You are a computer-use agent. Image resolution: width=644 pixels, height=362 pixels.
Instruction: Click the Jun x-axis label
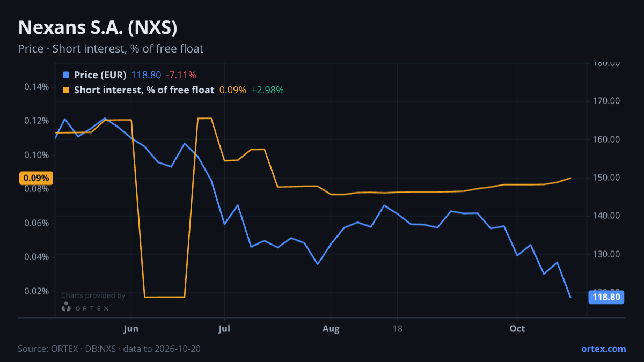pos(131,328)
